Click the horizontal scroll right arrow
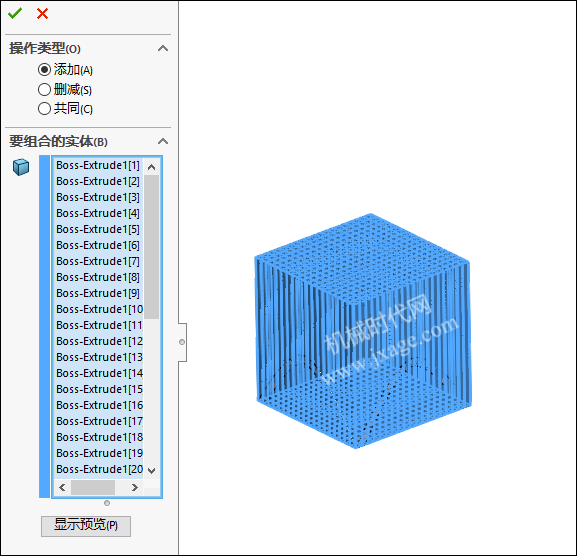 click(x=135, y=488)
